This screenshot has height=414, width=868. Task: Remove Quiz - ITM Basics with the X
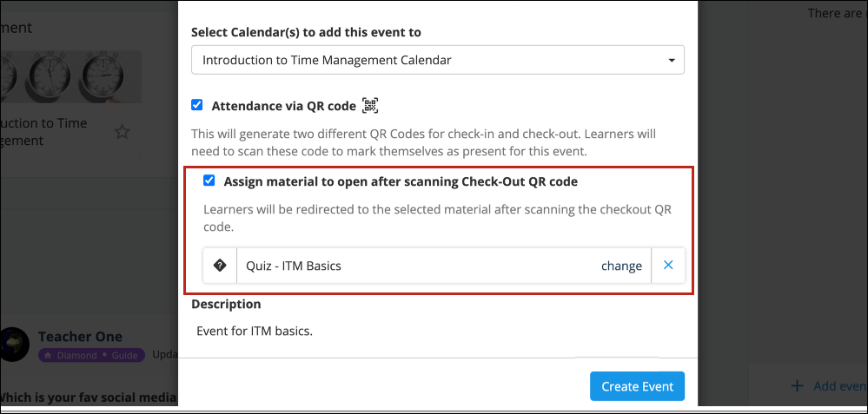[x=668, y=266]
